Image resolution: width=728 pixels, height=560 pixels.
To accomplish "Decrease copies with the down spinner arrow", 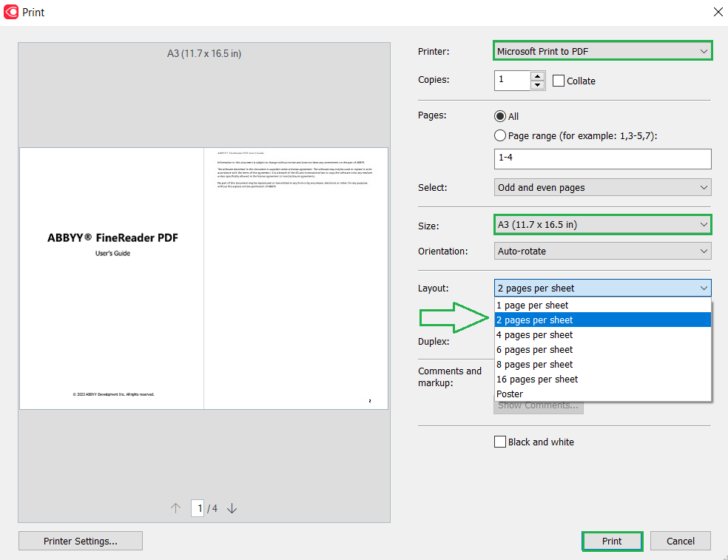I will point(537,85).
